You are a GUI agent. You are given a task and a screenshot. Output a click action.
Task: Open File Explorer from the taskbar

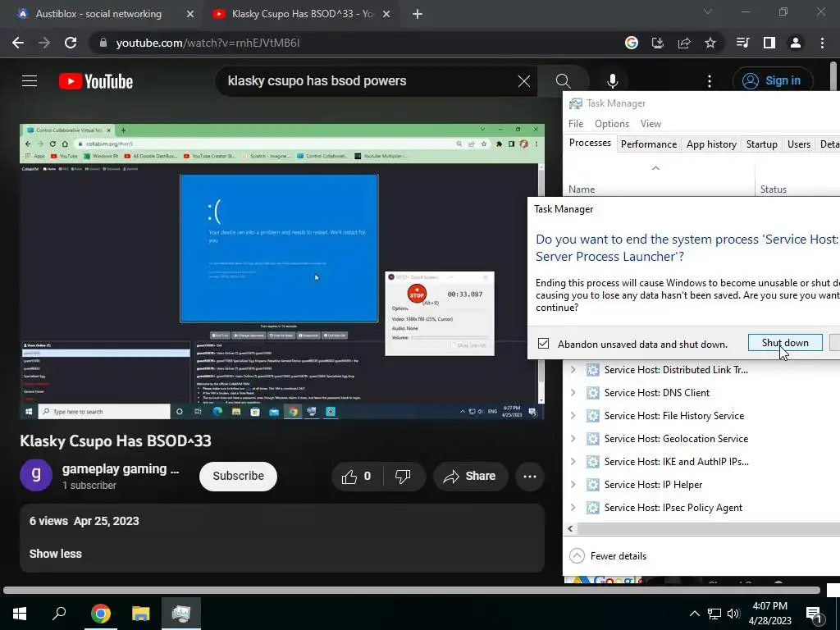[141, 613]
